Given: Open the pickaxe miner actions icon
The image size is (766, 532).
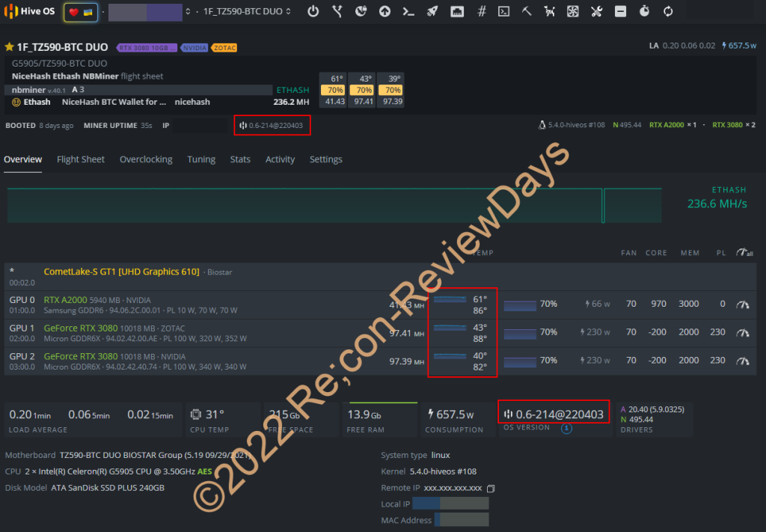Looking at the screenshot, I should point(527,12).
